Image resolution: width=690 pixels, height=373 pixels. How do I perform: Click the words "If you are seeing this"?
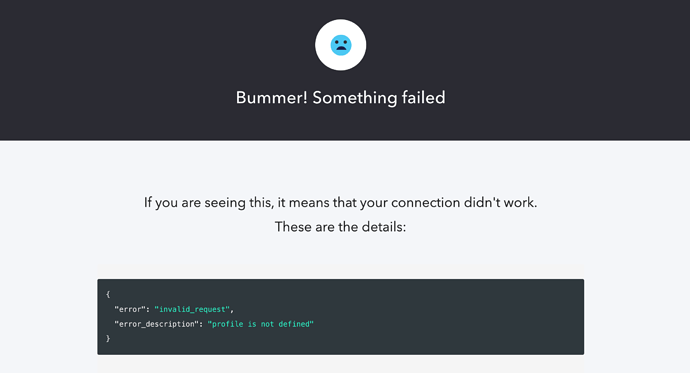point(209,202)
